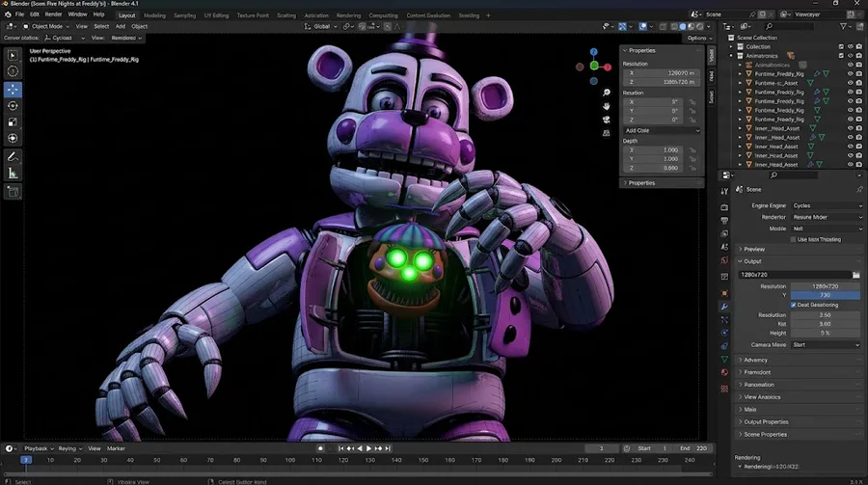The width and height of the screenshot is (868, 485).
Task: Click the viewport zoom magnifier icon
Action: [607, 93]
